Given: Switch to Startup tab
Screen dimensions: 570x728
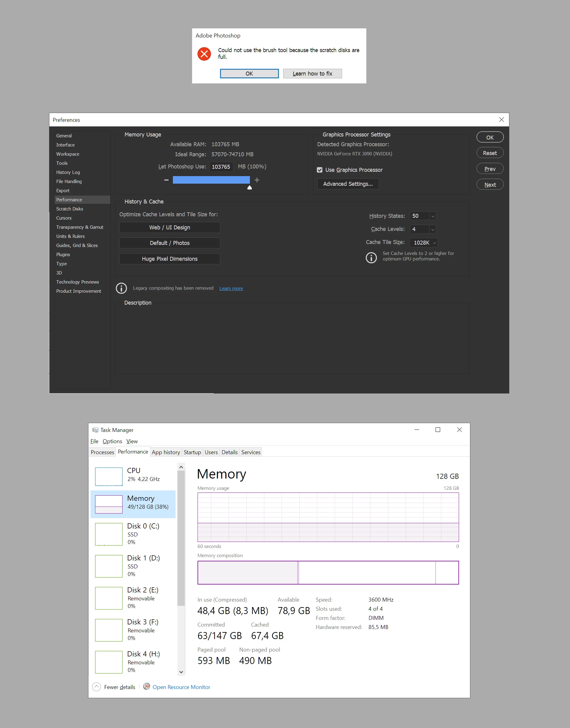Looking at the screenshot, I should pos(192,452).
